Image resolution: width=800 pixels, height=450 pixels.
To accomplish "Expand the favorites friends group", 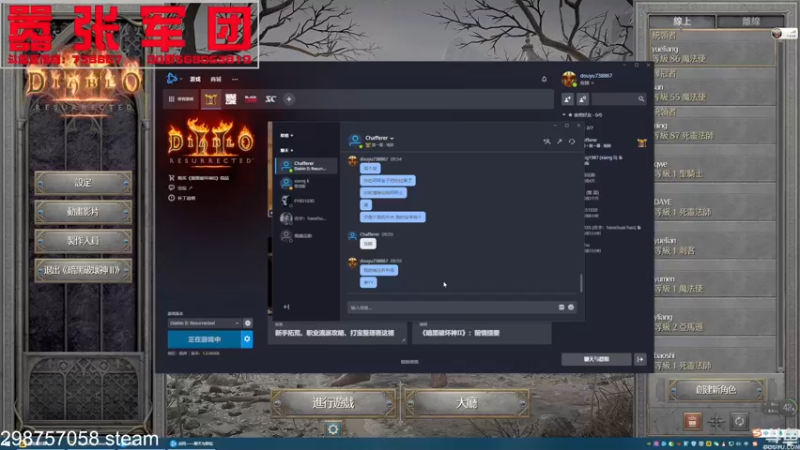I will click(582, 115).
